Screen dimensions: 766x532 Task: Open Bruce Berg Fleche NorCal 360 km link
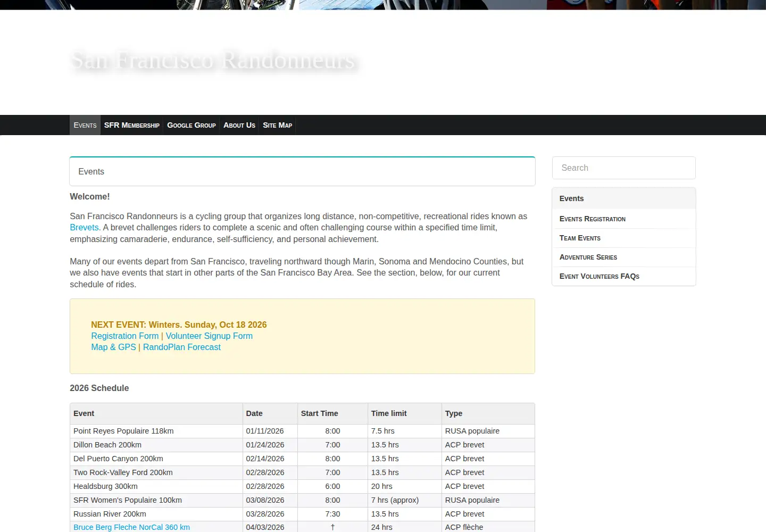coord(131,527)
